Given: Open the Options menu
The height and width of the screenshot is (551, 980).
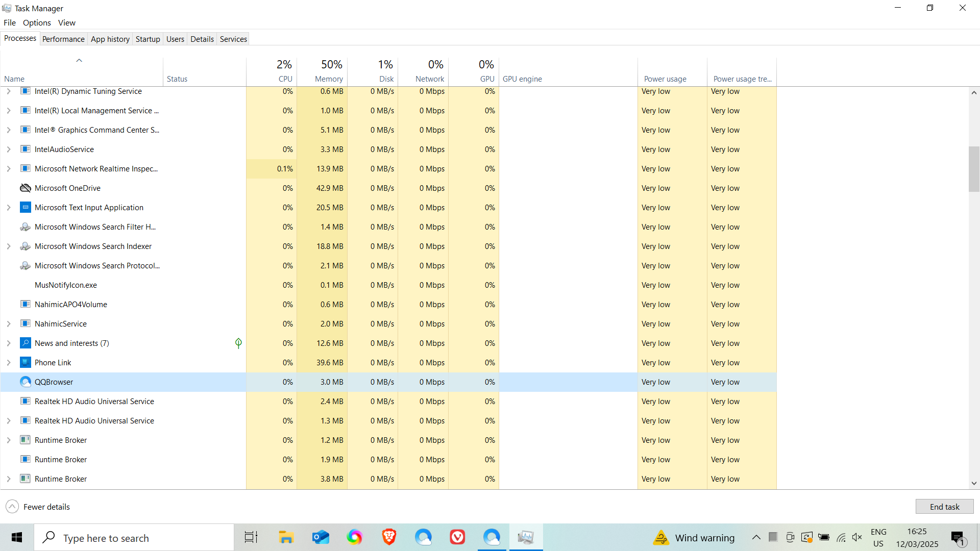Looking at the screenshot, I should tap(37, 23).
